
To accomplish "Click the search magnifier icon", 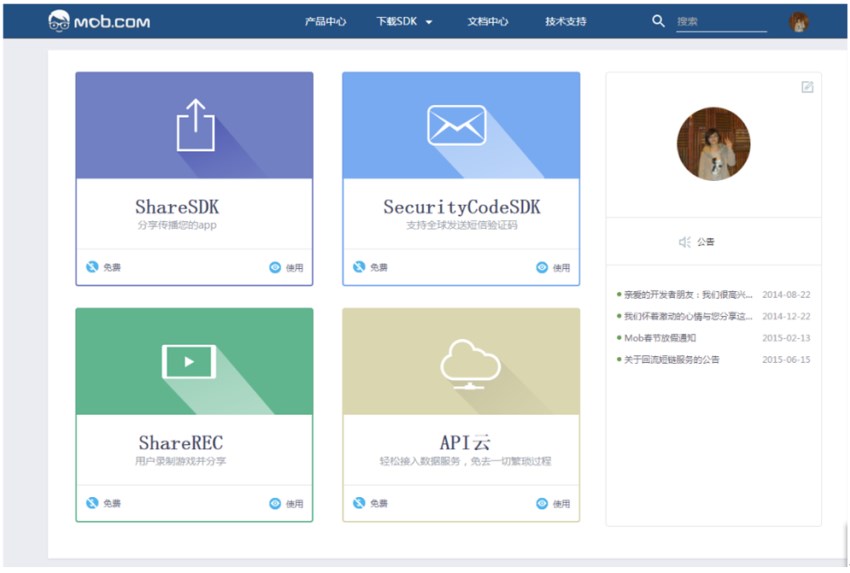I will point(658,21).
